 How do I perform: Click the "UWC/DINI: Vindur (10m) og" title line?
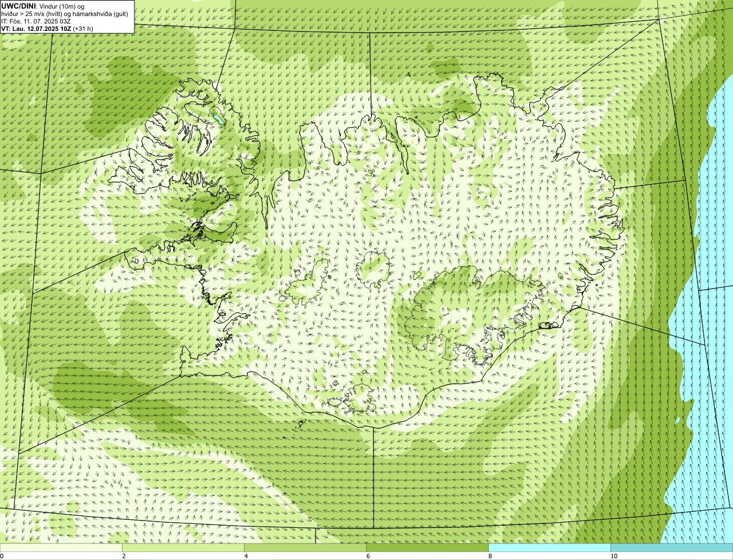point(43,6)
